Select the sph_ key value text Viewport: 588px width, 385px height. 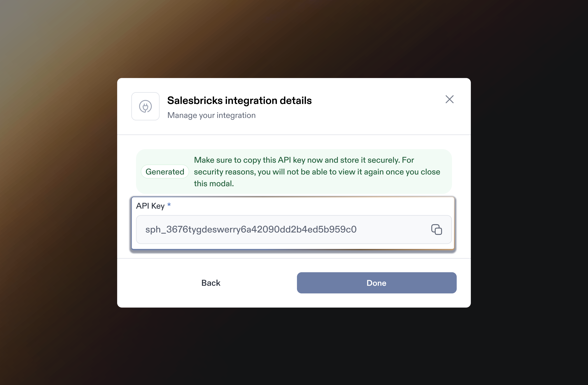251,229
